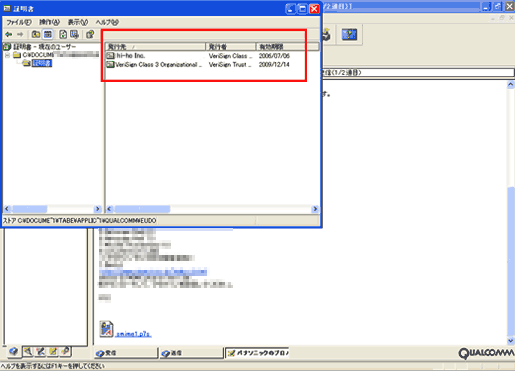Open the ヘルプ(H) menu
This screenshot has height=371, width=515.
(x=107, y=22)
